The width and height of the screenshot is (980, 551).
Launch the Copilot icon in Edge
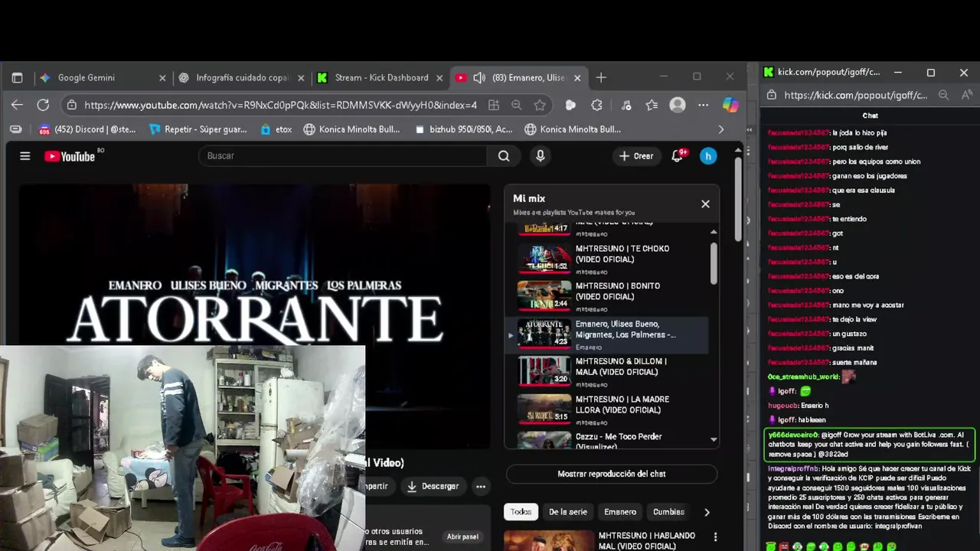click(x=730, y=105)
